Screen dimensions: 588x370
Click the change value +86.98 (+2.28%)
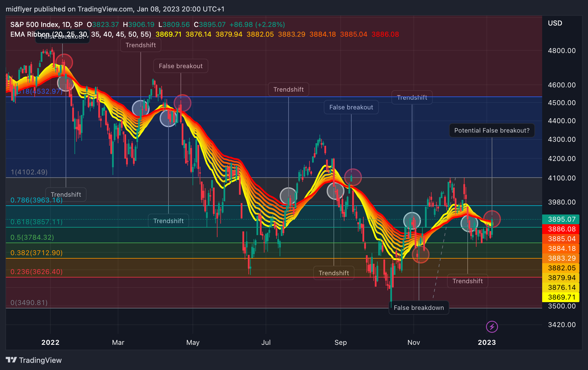pos(257,25)
